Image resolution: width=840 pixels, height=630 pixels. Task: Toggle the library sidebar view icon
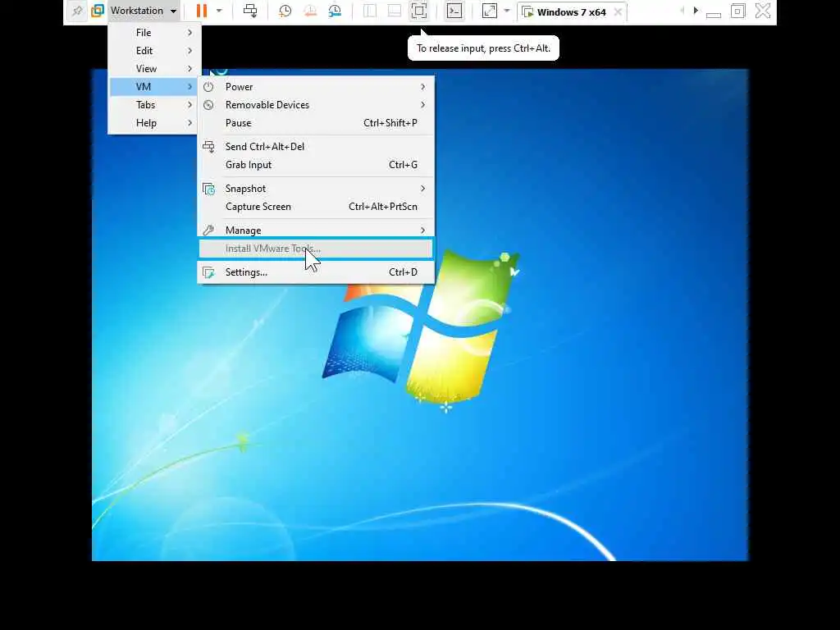[370, 11]
